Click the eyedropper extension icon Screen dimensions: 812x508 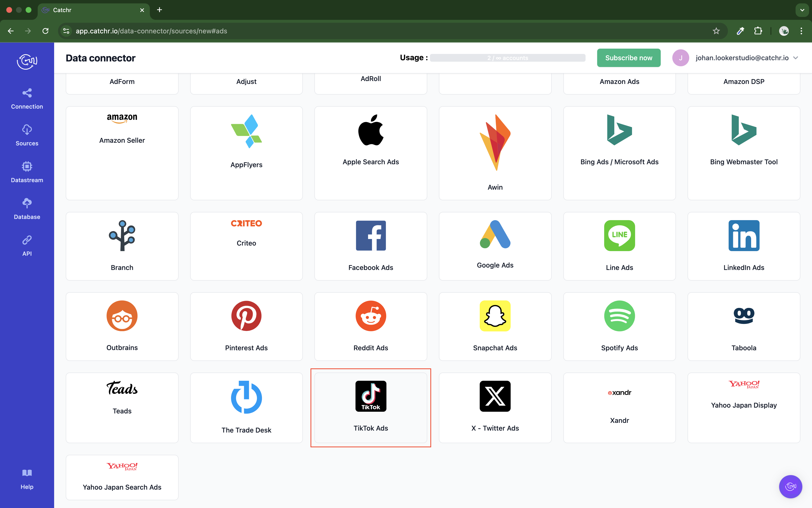(740, 31)
